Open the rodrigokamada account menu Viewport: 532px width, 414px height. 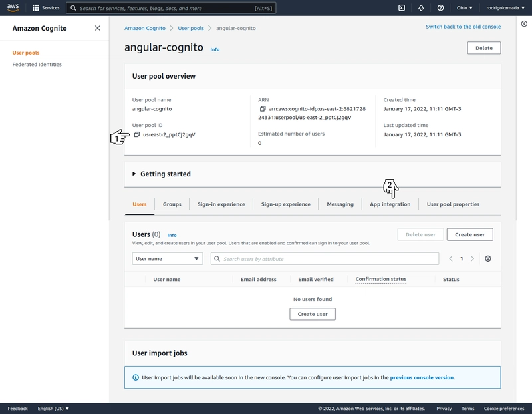(505, 8)
